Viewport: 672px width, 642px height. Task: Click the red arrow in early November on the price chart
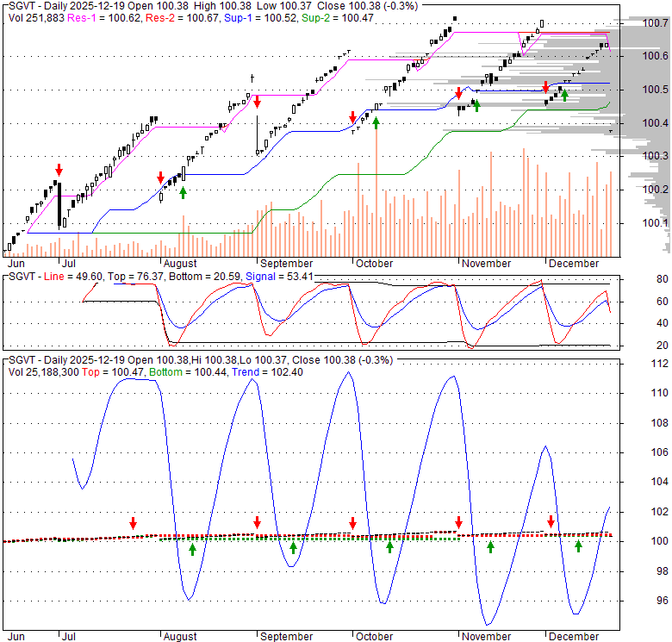(x=458, y=93)
